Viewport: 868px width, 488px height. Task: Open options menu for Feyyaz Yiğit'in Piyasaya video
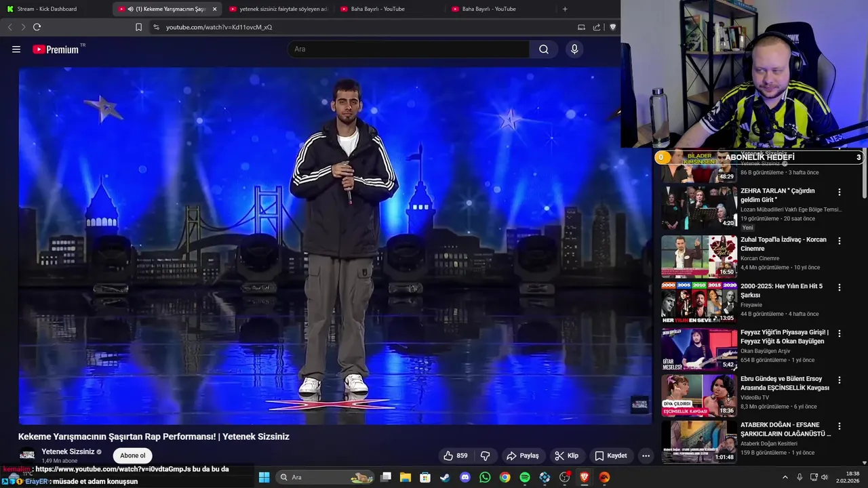point(840,333)
